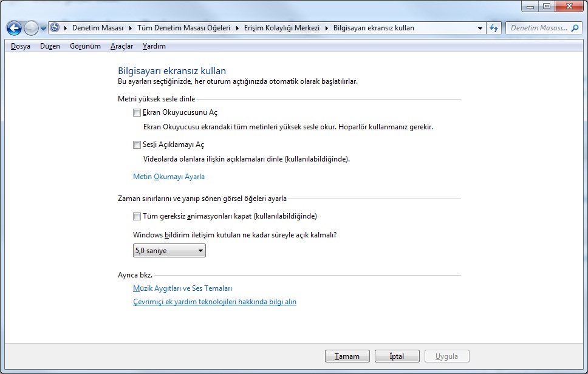Close the Control Panel window
Image resolution: width=588 pixels, height=374 pixels.
pyautogui.click(x=569, y=6)
